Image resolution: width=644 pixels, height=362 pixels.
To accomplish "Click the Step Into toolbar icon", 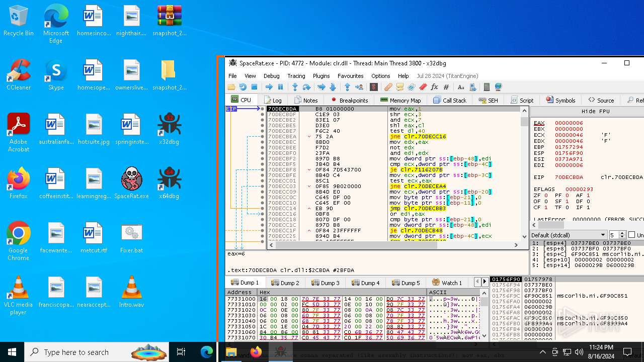I will point(295,87).
